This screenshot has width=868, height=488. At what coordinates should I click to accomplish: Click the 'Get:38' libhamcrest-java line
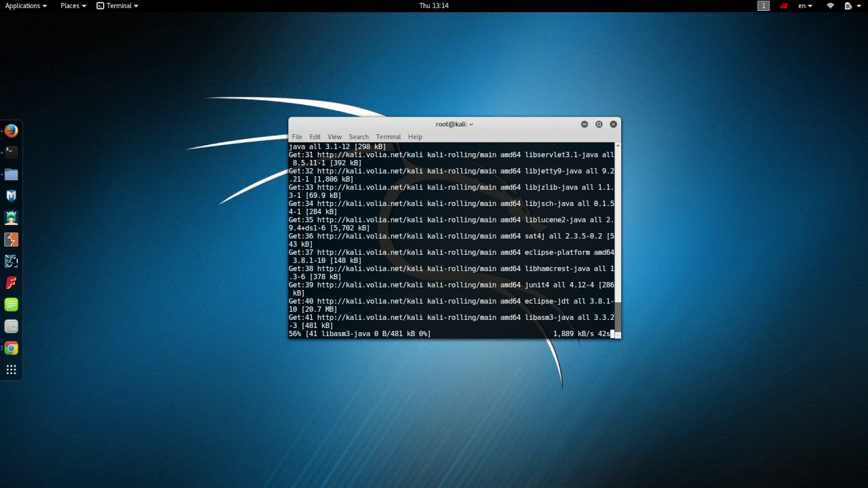(x=452, y=272)
